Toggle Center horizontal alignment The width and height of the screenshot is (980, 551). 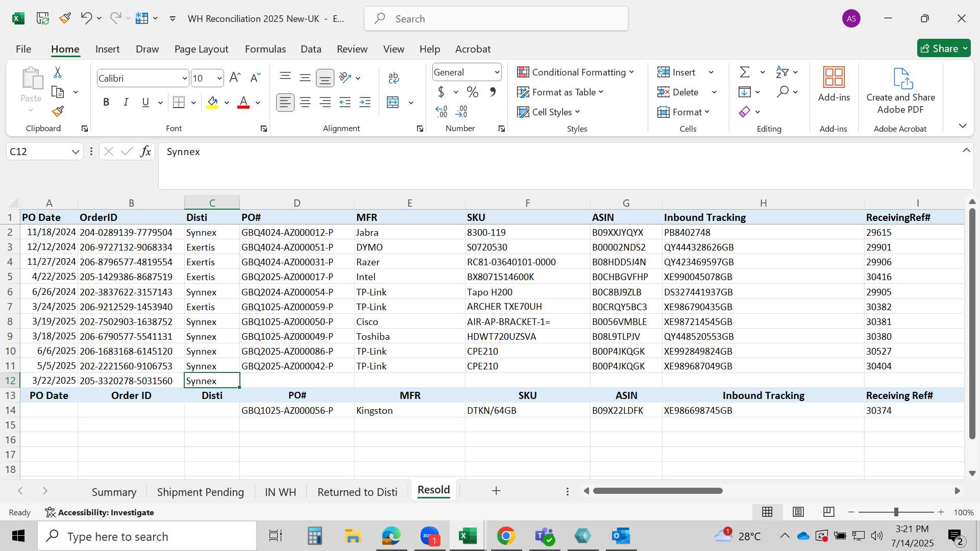click(x=305, y=103)
